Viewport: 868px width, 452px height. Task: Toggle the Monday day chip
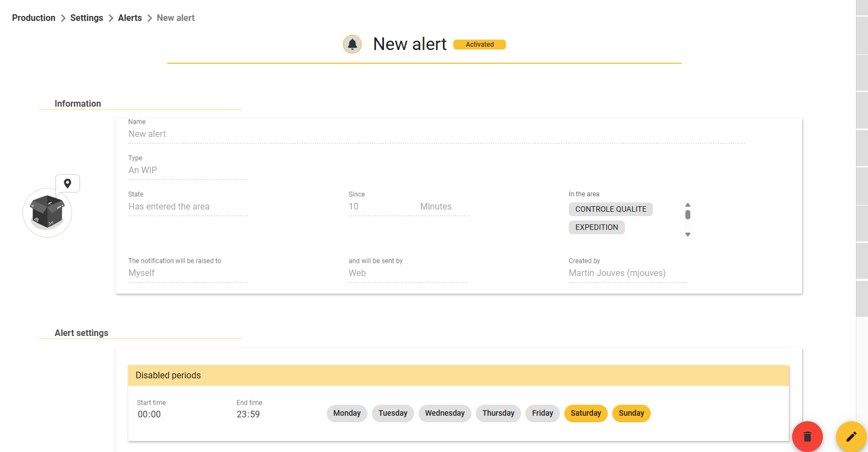pyautogui.click(x=347, y=414)
